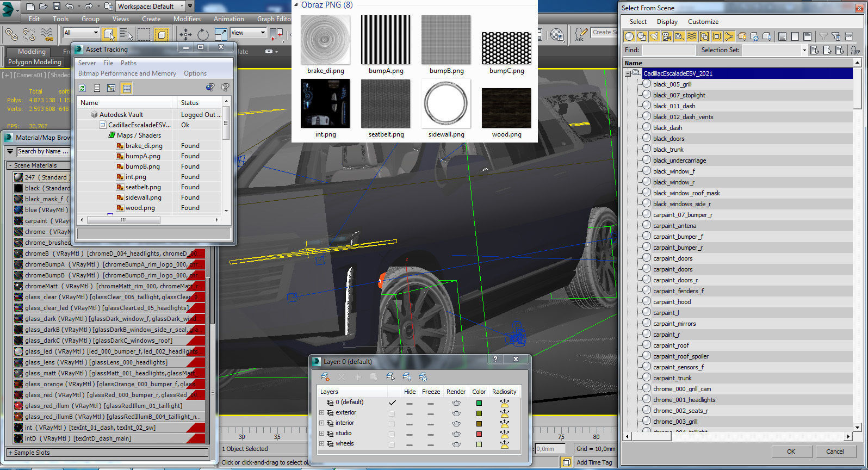The image size is (868, 470).
Task: Activate the Select and Rotate tool
Action: 203,34
